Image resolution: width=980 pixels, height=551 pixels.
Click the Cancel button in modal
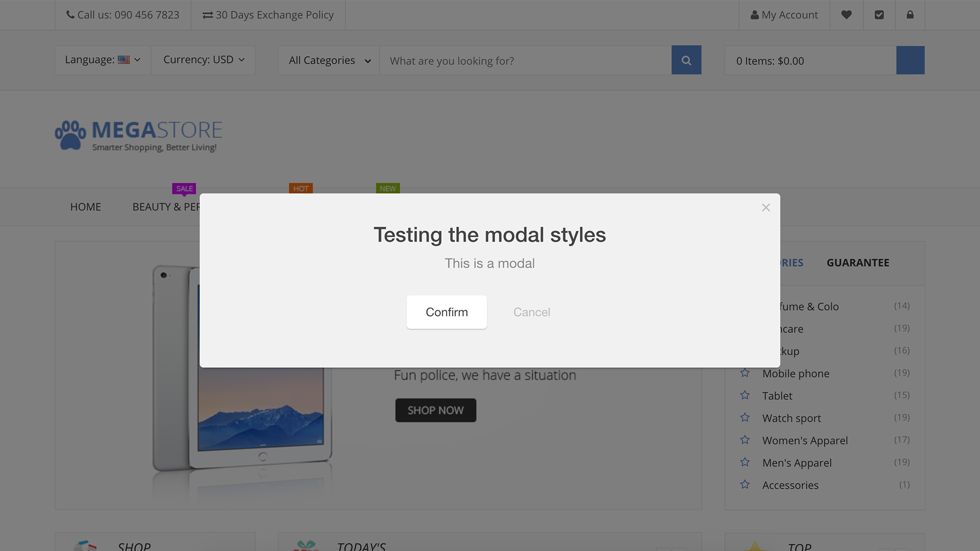click(532, 312)
